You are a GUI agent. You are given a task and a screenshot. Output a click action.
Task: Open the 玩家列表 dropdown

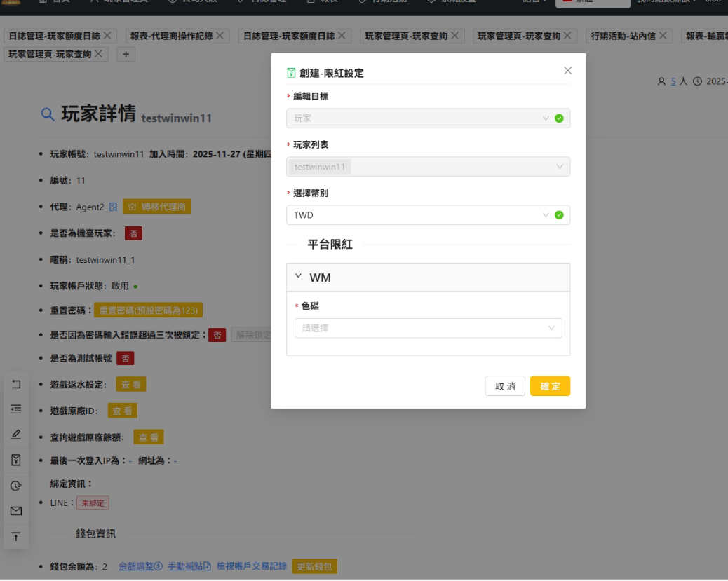[428, 167]
